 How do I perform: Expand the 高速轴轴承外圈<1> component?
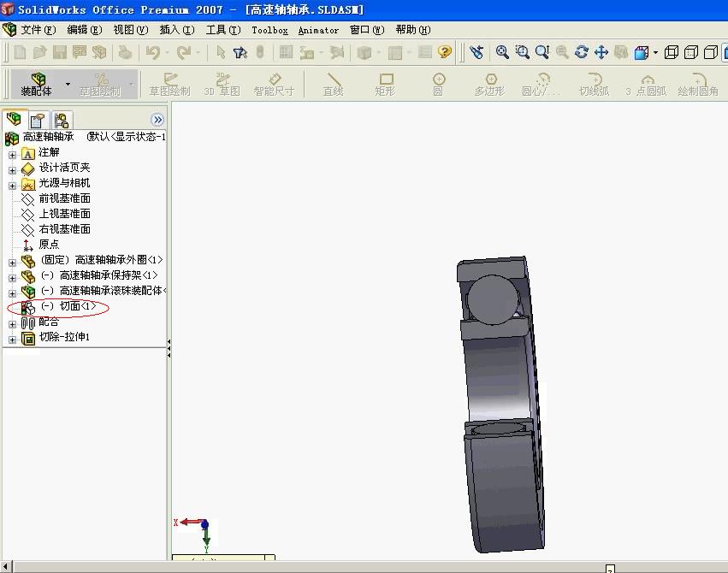pyautogui.click(x=13, y=263)
